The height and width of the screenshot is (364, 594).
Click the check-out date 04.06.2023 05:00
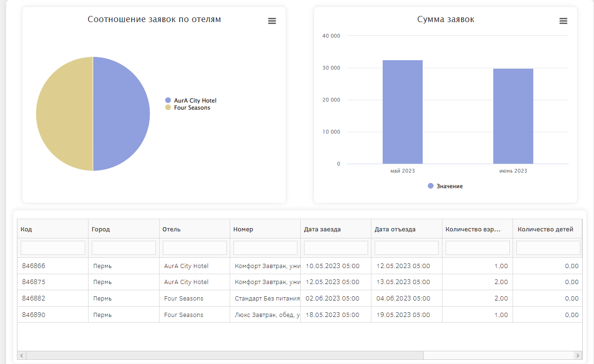coord(407,298)
